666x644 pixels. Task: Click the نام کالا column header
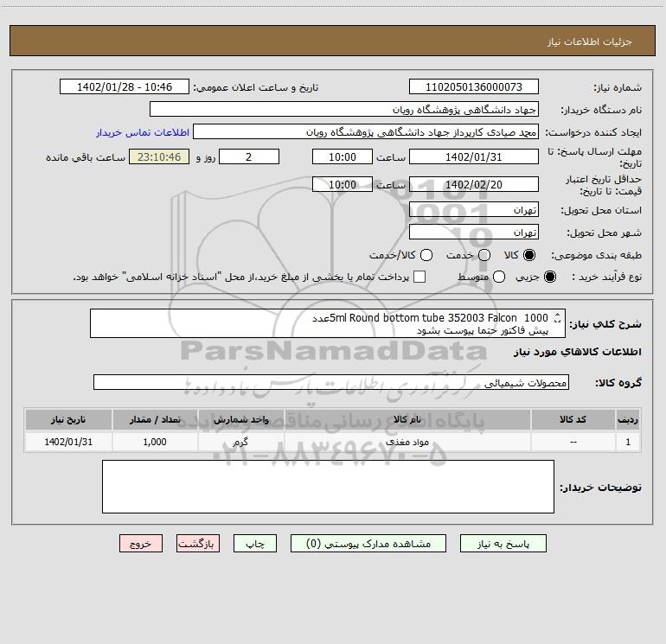(407, 419)
